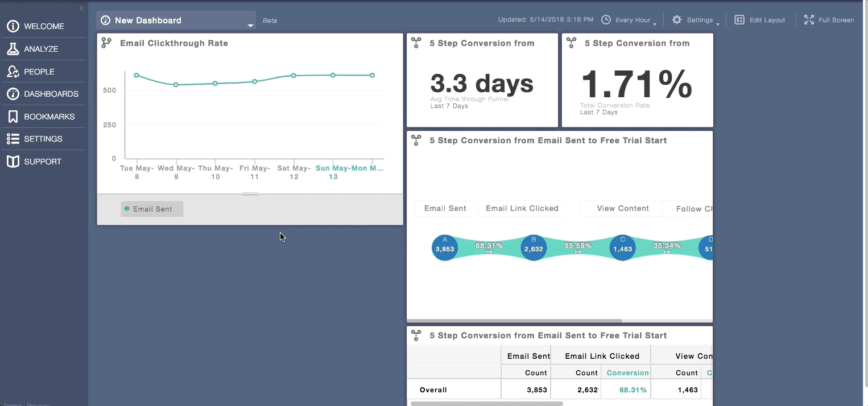Select the Email Link Clicked funnel step
The height and width of the screenshot is (406, 868).
point(522,208)
